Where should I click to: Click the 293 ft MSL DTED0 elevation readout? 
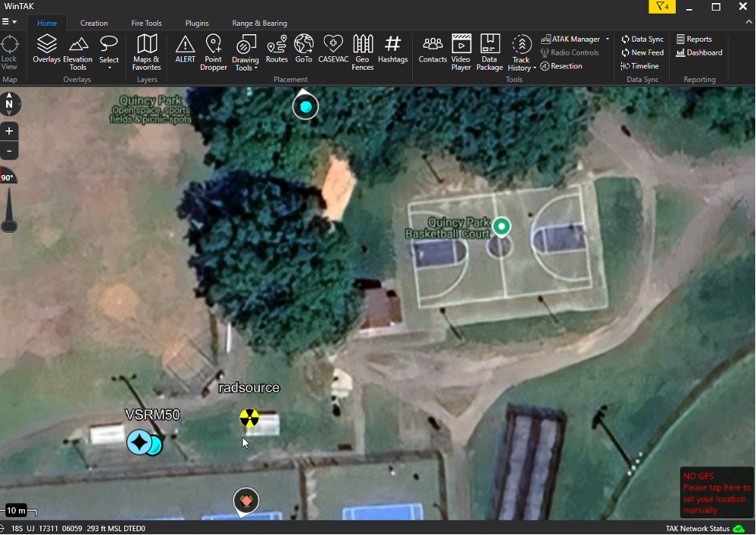point(116,529)
